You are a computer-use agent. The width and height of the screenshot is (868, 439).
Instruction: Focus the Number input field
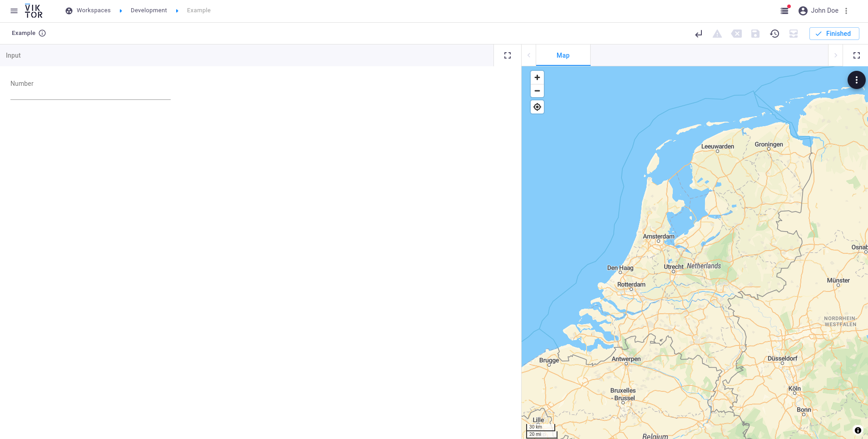coord(90,93)
